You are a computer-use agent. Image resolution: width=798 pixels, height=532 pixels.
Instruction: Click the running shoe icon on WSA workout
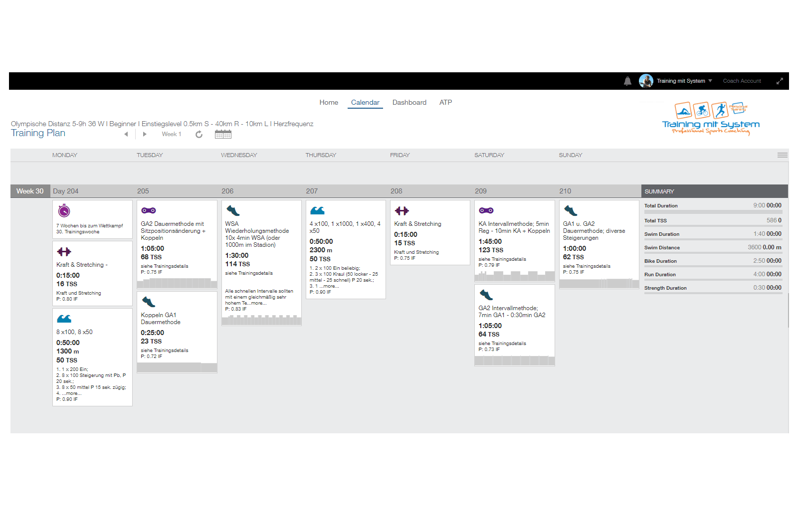click(x=233, y=210)
